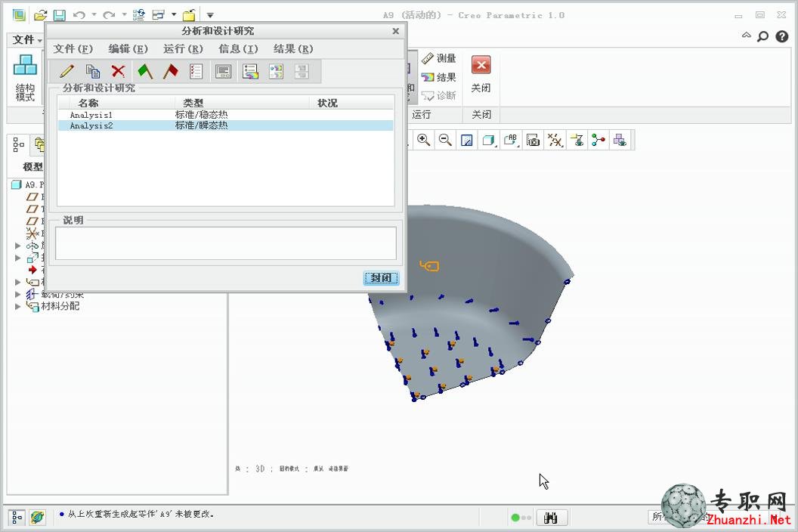Open the display style cube icon
798x532 pixels.
(x=489, y=140)
